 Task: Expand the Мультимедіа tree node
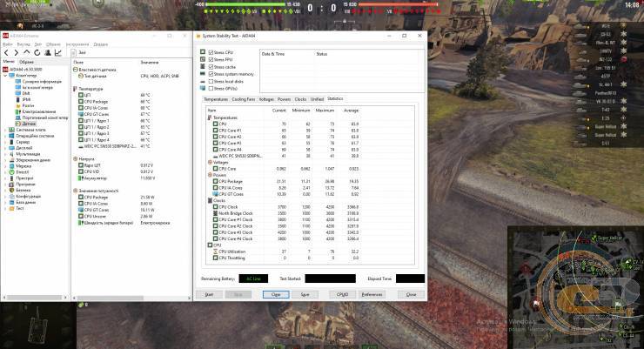pyautogui.click(x=5, y=154)
